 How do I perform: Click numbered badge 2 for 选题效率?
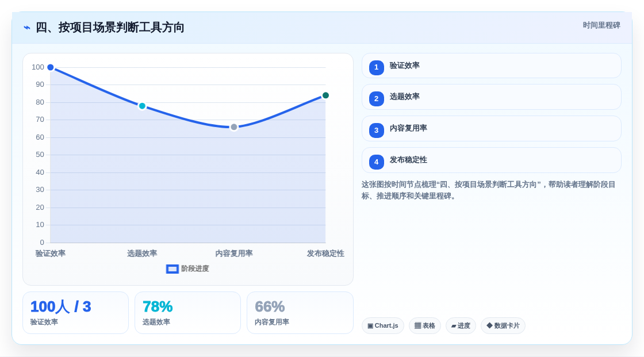coord(376,99)
